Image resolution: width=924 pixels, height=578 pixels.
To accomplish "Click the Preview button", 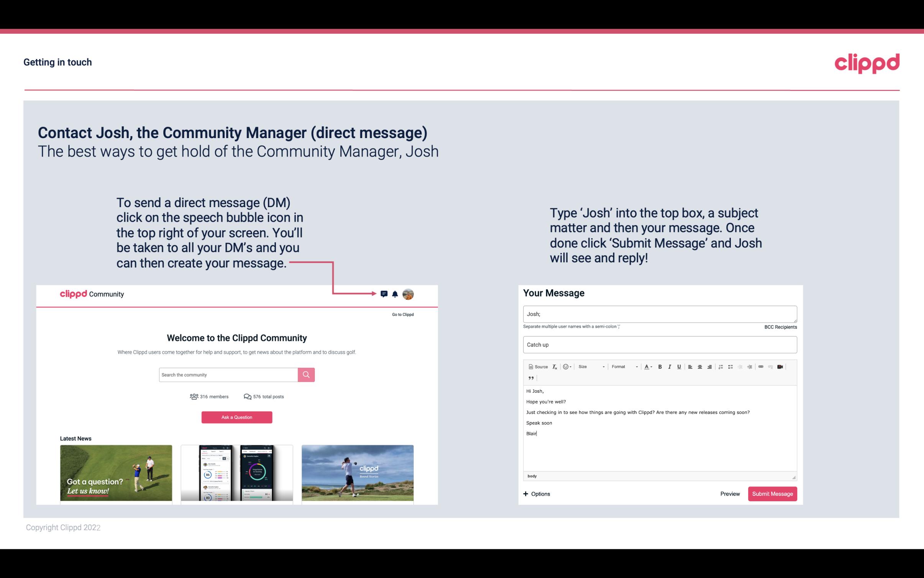I will pyautogui.click(x=729, y=494).
